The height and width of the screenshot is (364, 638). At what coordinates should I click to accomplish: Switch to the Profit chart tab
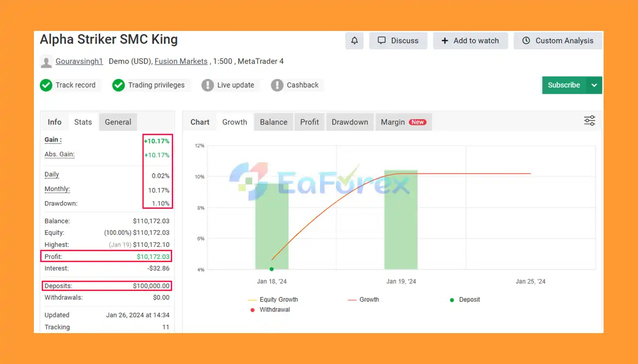pyautogui.click(x=310, y=122)
